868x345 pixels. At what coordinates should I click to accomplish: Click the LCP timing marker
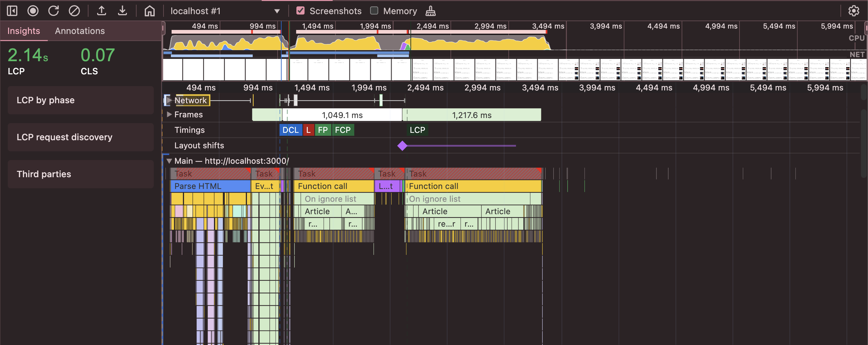[x=418, y=130]
